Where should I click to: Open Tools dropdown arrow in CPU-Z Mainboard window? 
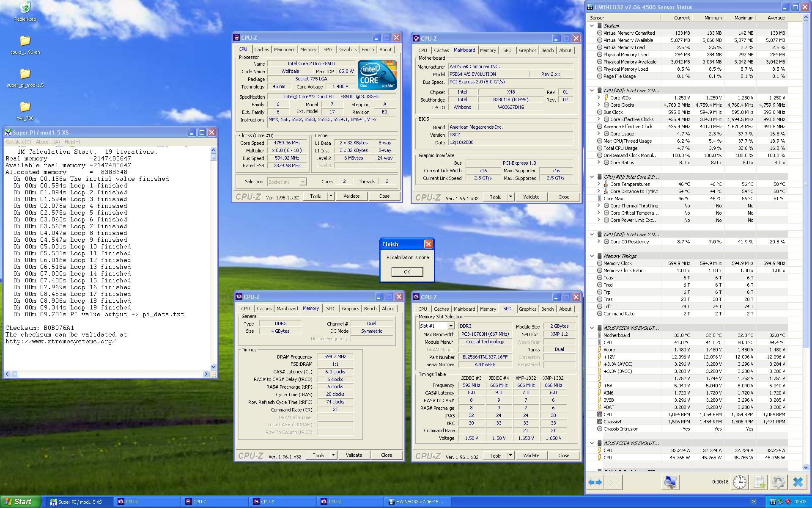[x=510, y=197]
